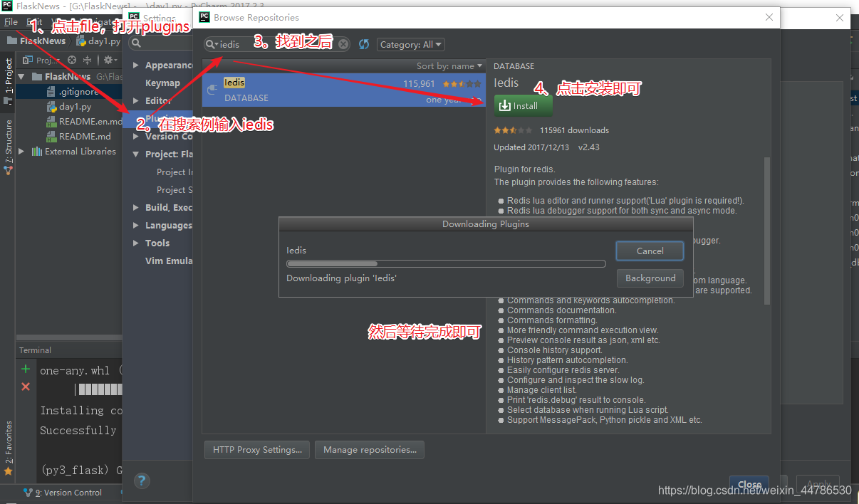Click the refresh repositories icon beside search
This screenshot has width=859, height=504.
point(363,44)
